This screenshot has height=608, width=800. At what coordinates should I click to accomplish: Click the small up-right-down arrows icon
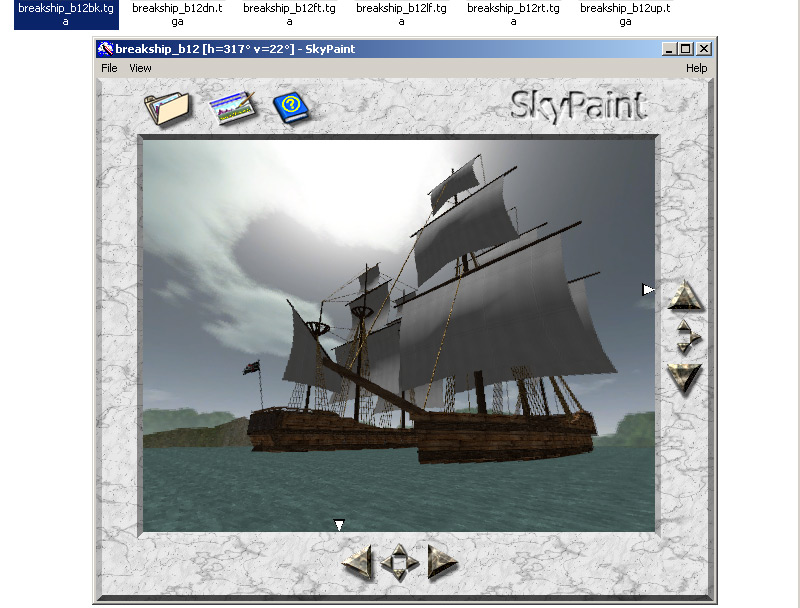click(x=687, y=337)
